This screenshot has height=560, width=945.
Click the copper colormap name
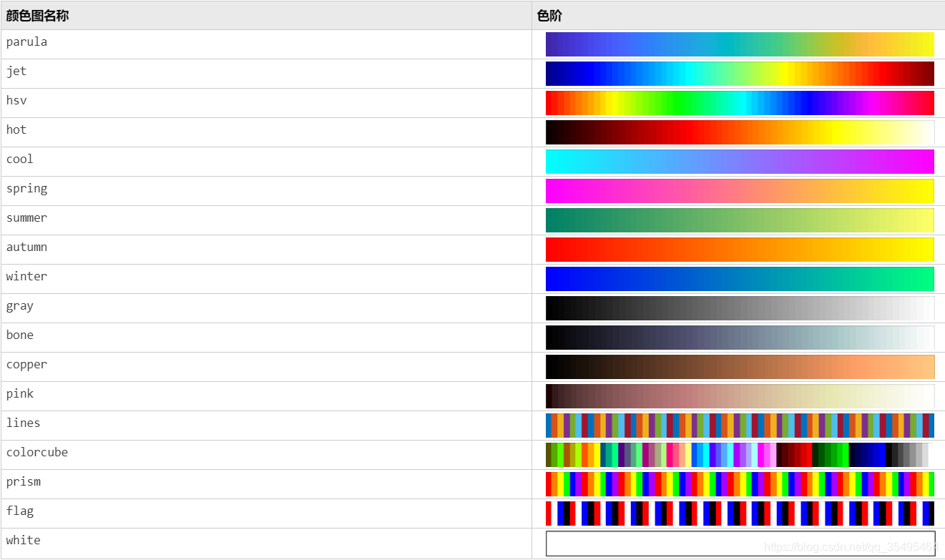point(26,365)
